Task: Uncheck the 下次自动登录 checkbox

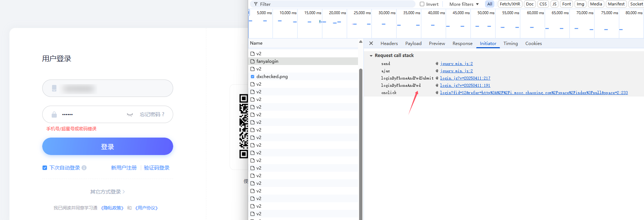Action: pyautogui.click(x=45, y=168)
